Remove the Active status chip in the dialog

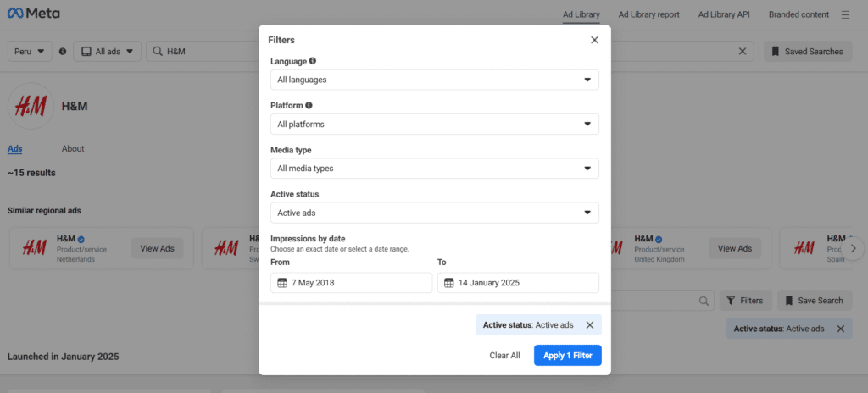590,325
